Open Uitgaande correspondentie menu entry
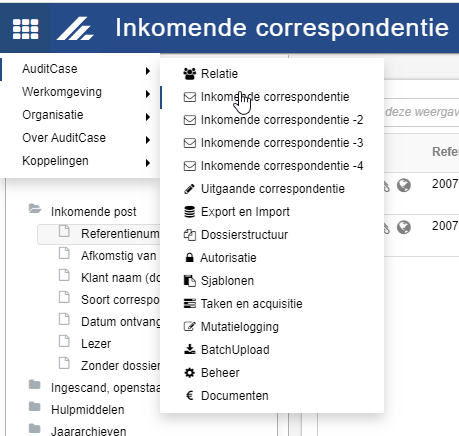 (272, 189)
